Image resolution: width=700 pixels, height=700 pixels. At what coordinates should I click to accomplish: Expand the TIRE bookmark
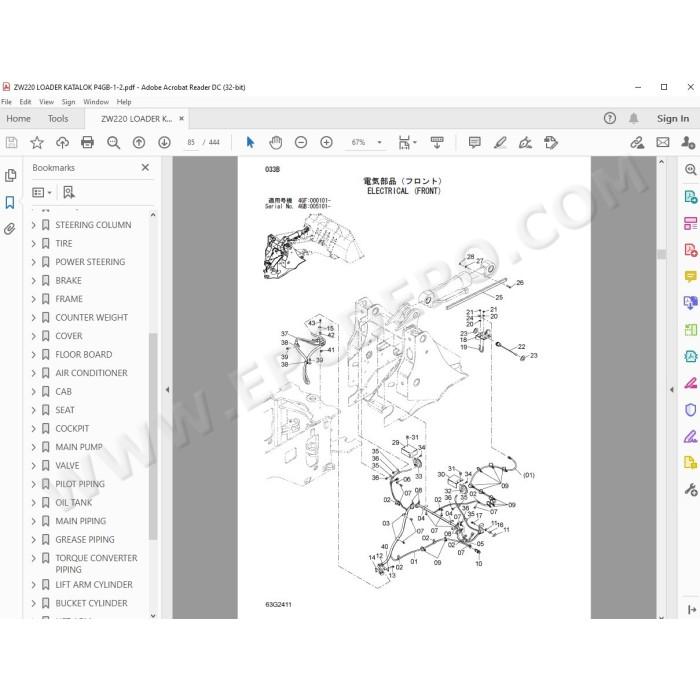coord(33,244)
